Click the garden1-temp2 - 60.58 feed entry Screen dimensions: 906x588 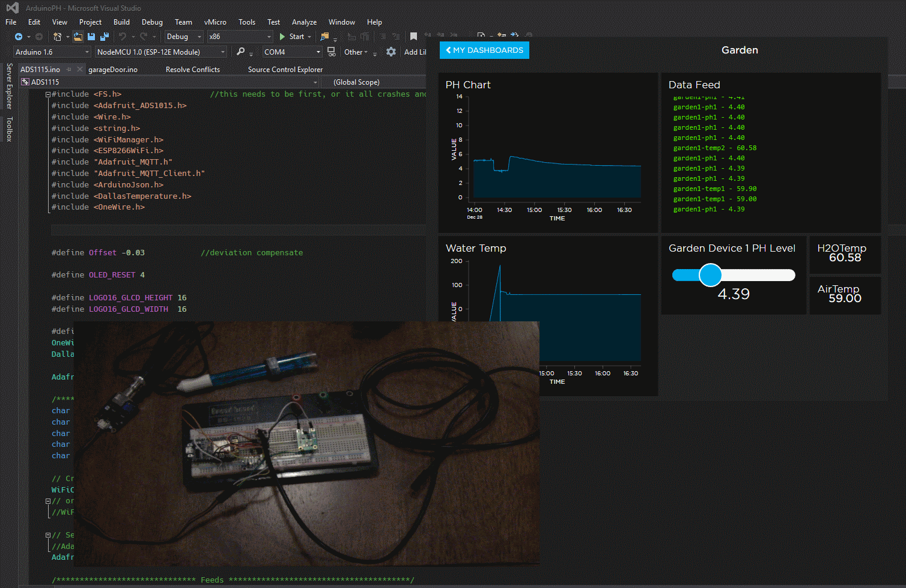[714, 148]
